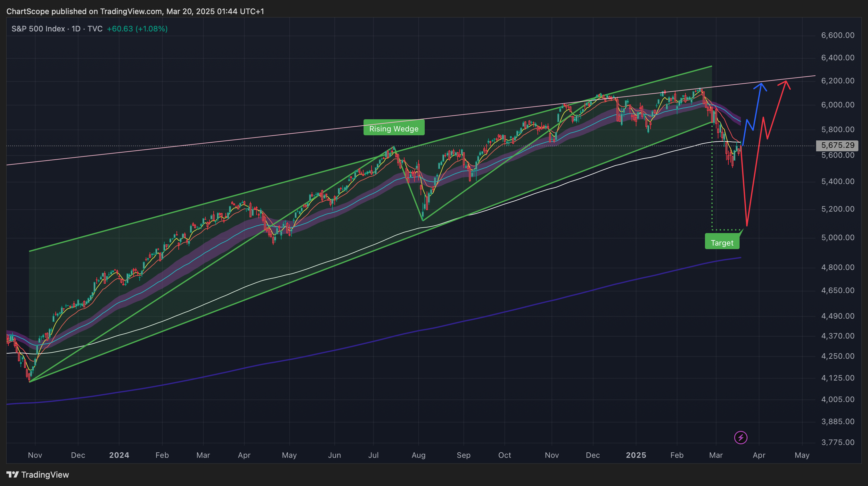This screenshot has width=868, height=486.
Task: Click the 3,775.00 price axis label
Action: pyautogui.click(x=838, y=442)
